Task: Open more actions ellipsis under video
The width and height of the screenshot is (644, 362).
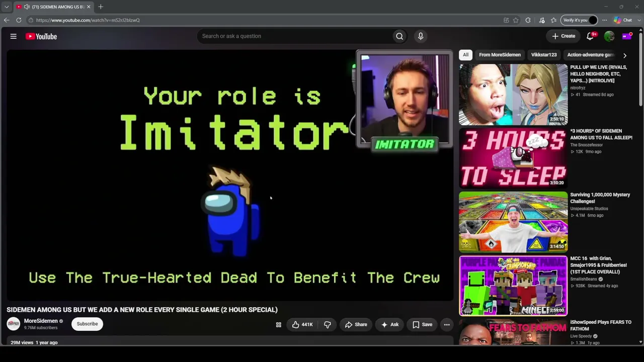Action: tap(447, 325)
